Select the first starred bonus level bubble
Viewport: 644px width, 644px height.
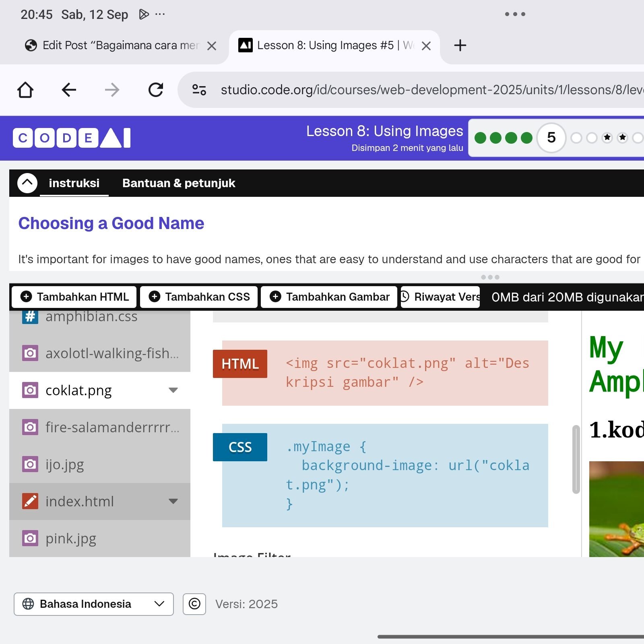[607, 138]
